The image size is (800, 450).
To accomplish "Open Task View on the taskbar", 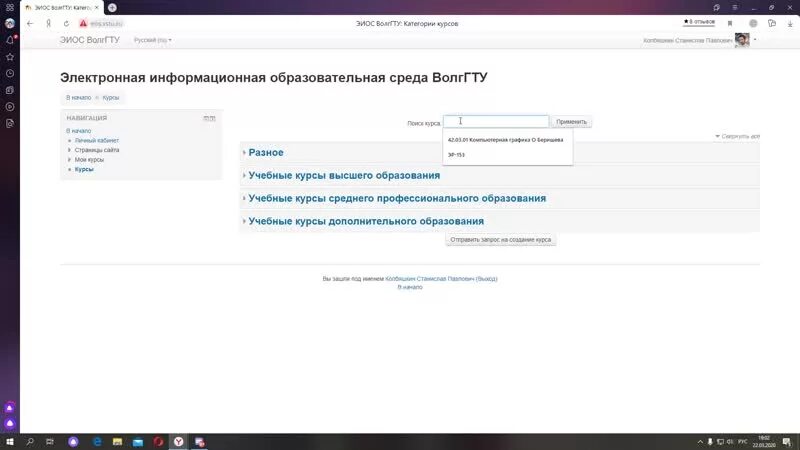I will 49,442.
